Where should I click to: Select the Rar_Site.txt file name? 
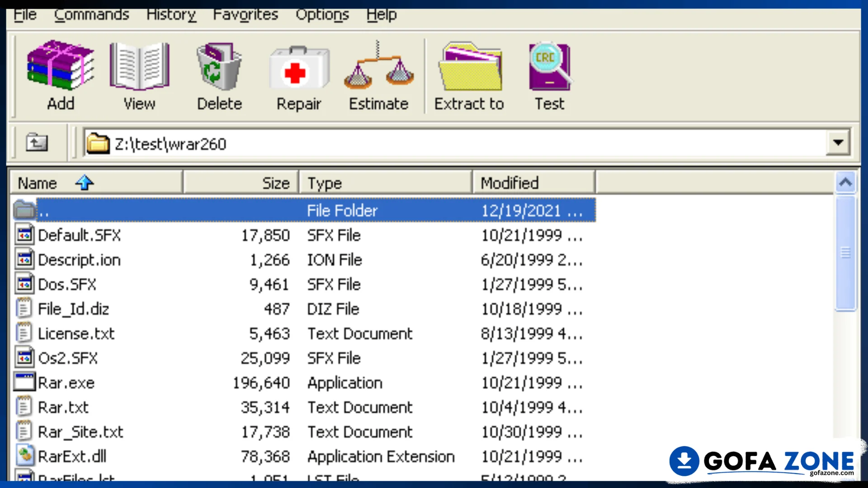click(81, 432)
